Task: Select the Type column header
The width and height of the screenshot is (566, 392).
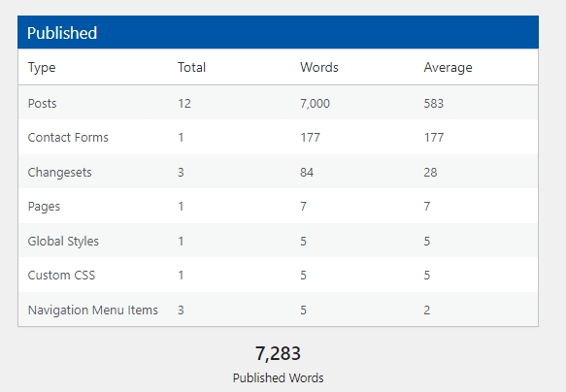Action: pyautogui.click(x=42, y=68)
